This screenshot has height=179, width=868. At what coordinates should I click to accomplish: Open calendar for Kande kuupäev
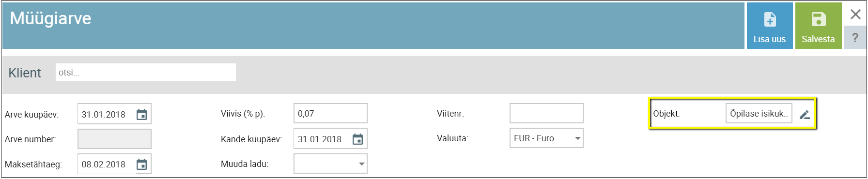[357, 139]
